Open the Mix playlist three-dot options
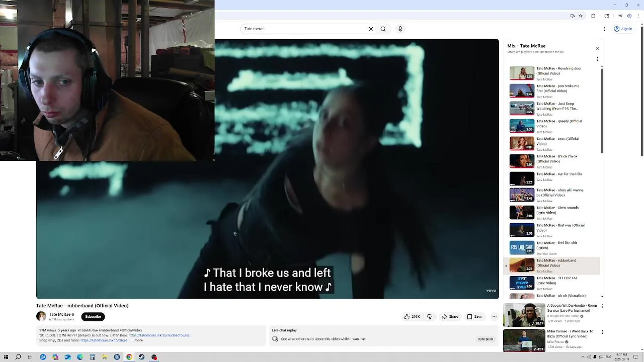 (597, 59)
